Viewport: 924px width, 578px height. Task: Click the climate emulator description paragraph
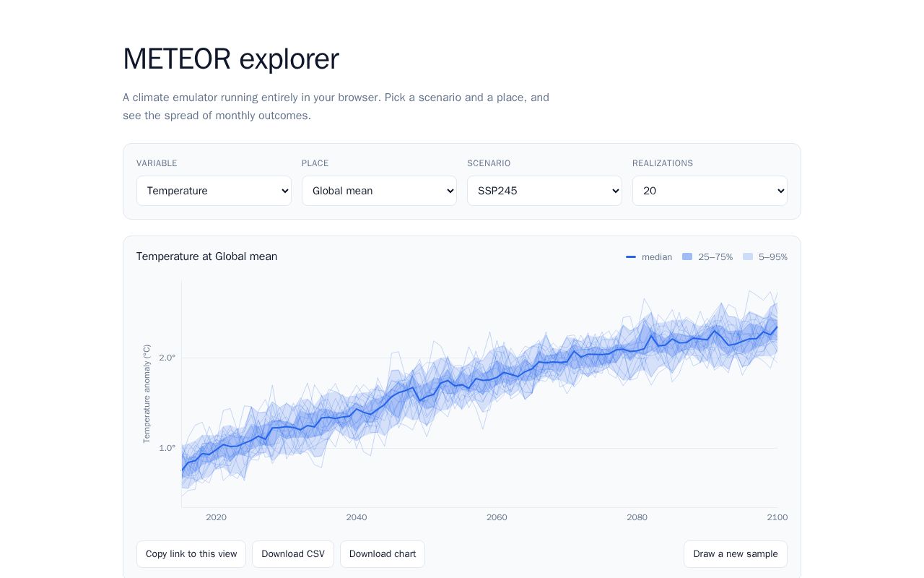pos(336,106)
